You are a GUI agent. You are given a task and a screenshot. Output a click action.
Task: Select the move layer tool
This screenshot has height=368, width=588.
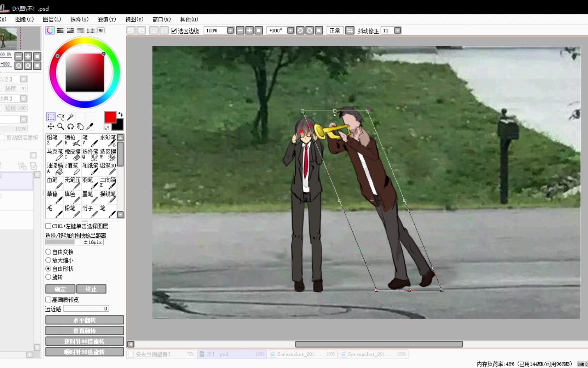(x=51, y=126)
